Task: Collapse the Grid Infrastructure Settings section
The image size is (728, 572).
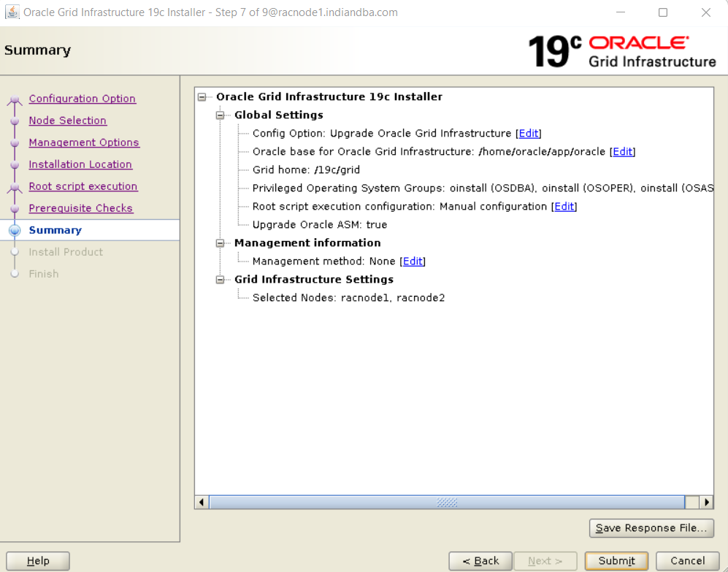Action: [220, 280]
